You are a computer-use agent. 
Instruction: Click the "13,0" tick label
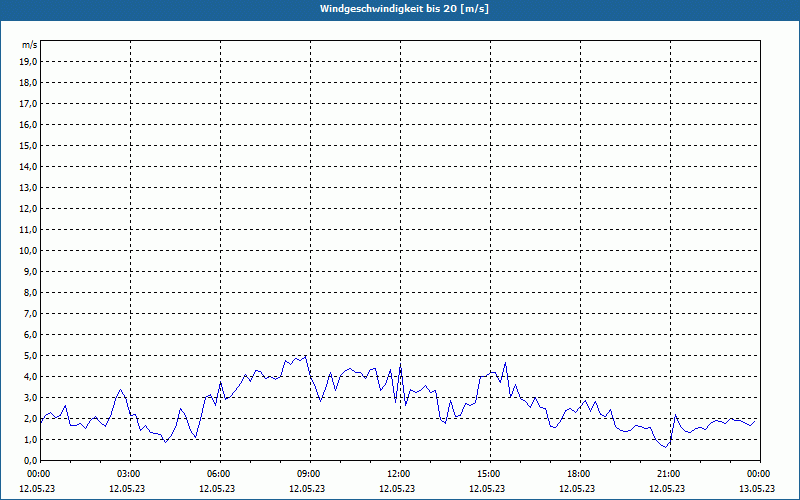coord(28,188)
